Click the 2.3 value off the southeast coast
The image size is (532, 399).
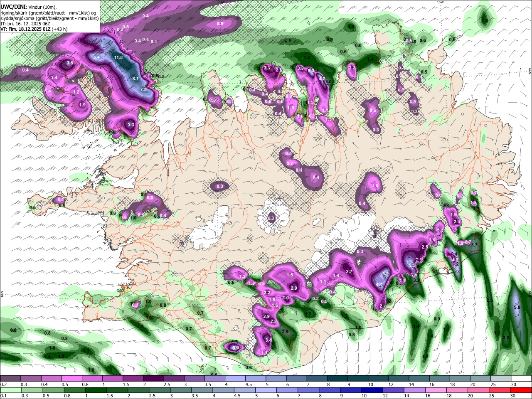490,300
